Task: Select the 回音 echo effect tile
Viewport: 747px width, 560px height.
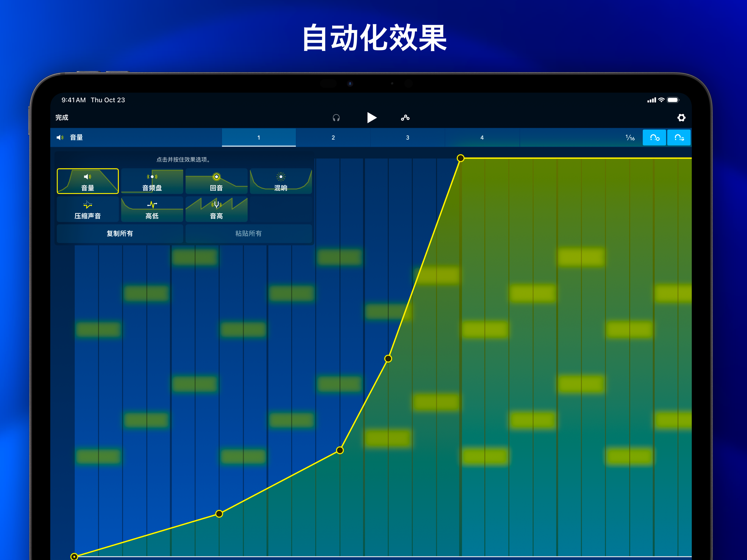Action: [x=216, y=181]
